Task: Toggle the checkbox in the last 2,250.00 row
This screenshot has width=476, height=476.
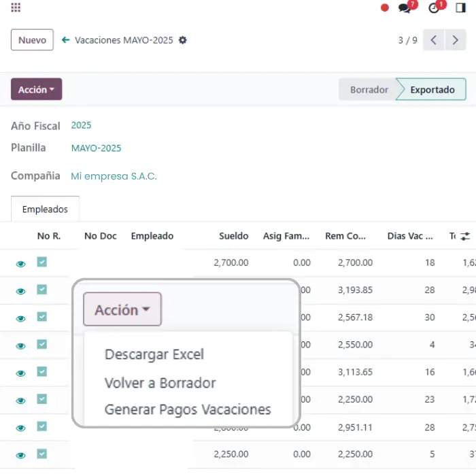Action: 41,454
